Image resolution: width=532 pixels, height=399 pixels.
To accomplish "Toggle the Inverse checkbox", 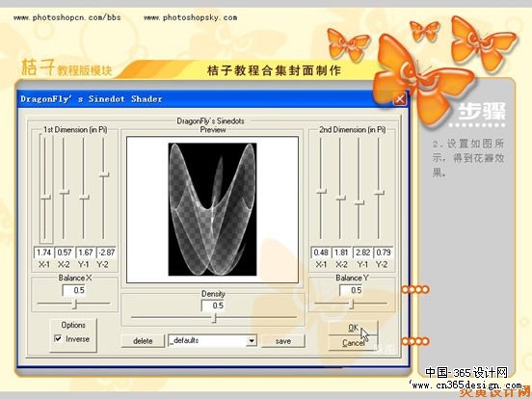I will pyautogui.click(x=58, y=338).
